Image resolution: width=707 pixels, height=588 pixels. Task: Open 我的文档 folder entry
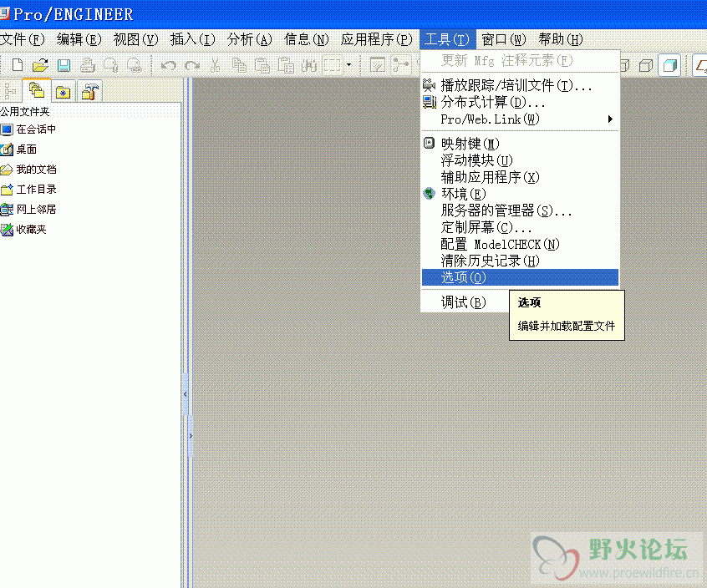[x=28, y=170]
